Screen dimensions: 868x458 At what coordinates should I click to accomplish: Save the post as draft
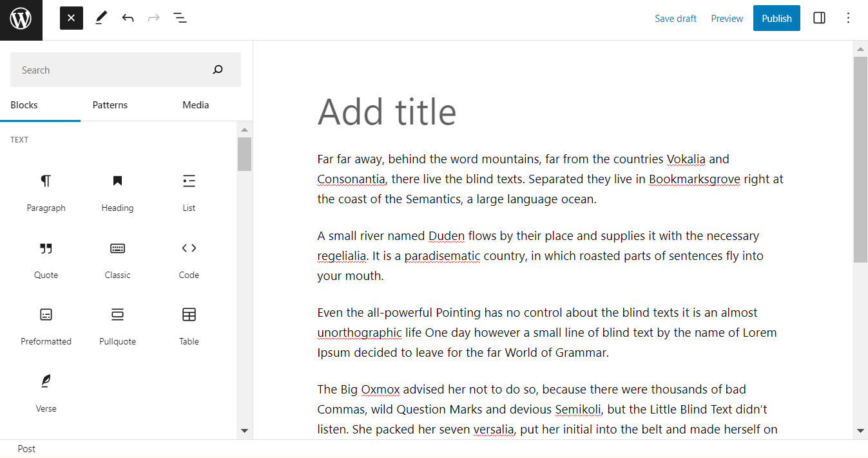(x=675, y=18)
